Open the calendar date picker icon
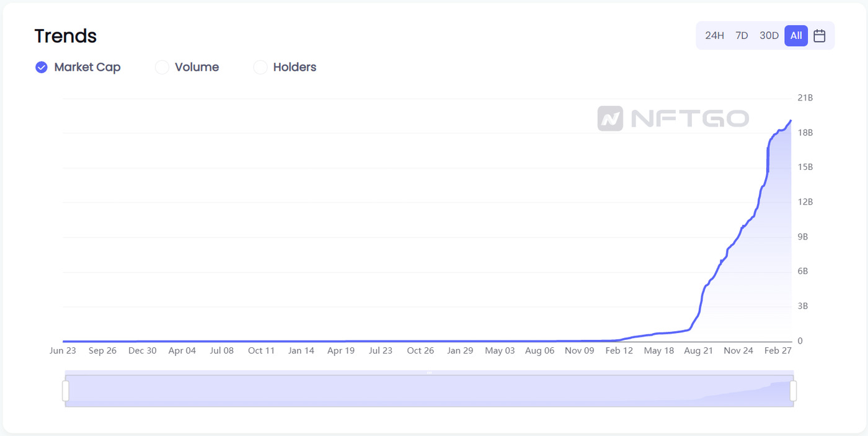The image size is (868, 436). pyautogui.click(x=819, y=35)
